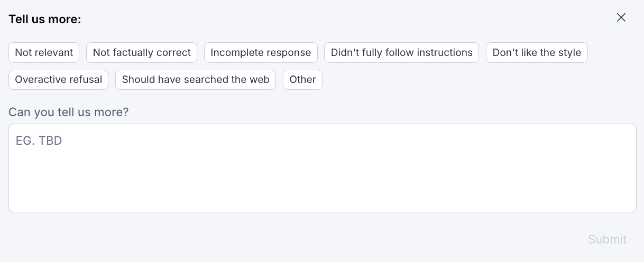Click the "Tell us more:" heading
The image size is (644, 262).
(x=45, y=20)
